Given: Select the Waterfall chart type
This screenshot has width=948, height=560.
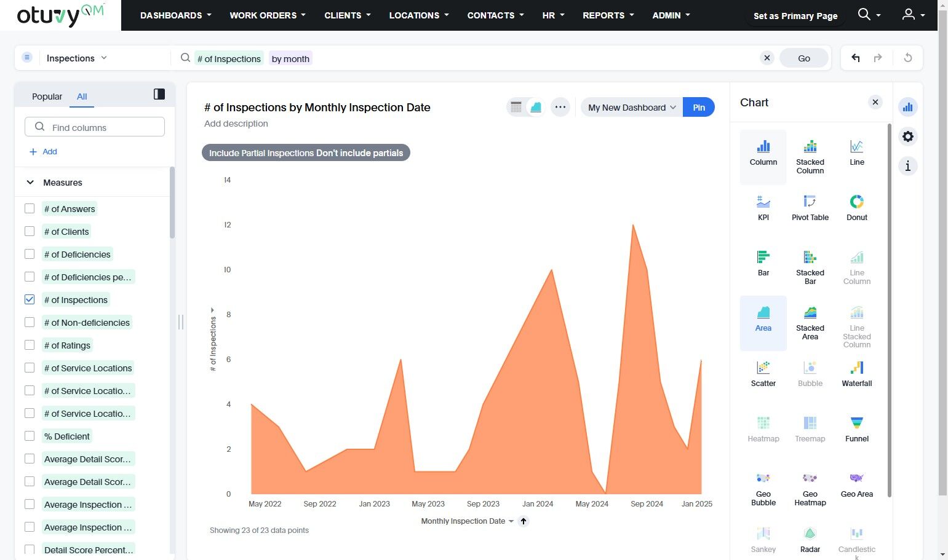Looking at the screenshot, I should [856, 374].
